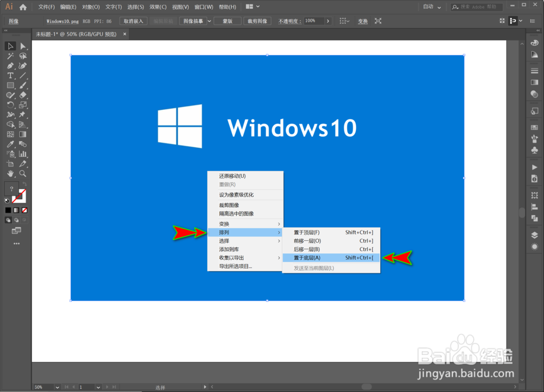The width and height of the screenshot is (544, 392).
Task: Open the 对象(O) menu
Action: pos(91,7)
